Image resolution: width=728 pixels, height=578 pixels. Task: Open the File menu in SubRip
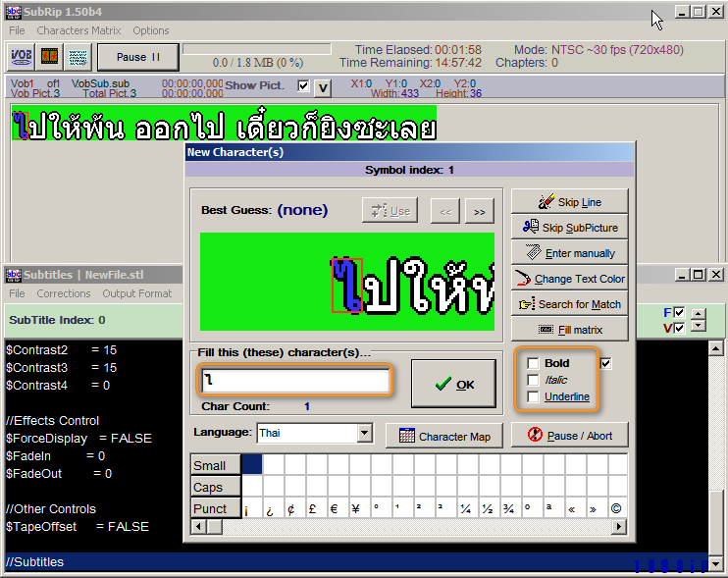pyautogui.click(x=17, y=30)
